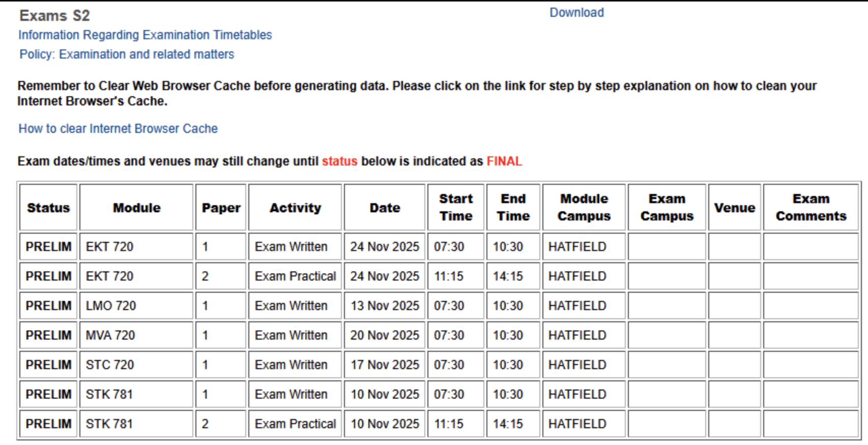Click the Exam Comments column header
868x445 pixels.
click(811, 207)
